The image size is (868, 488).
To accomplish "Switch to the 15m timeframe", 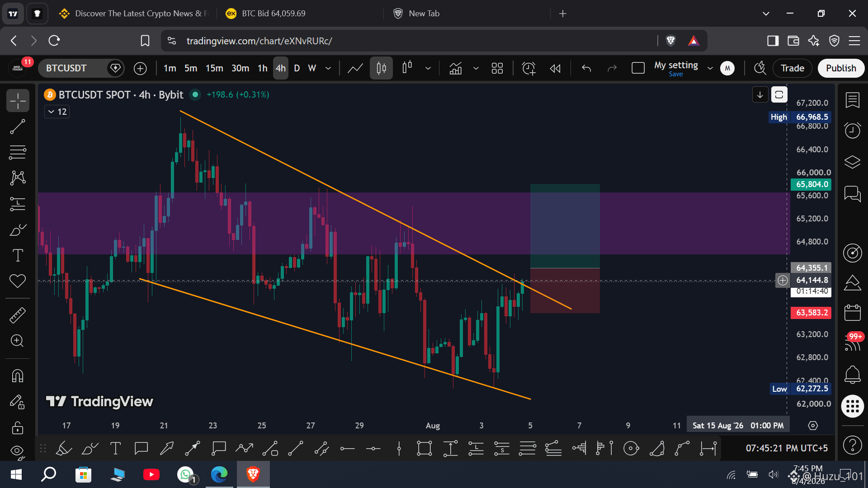I will pos(214,68).
